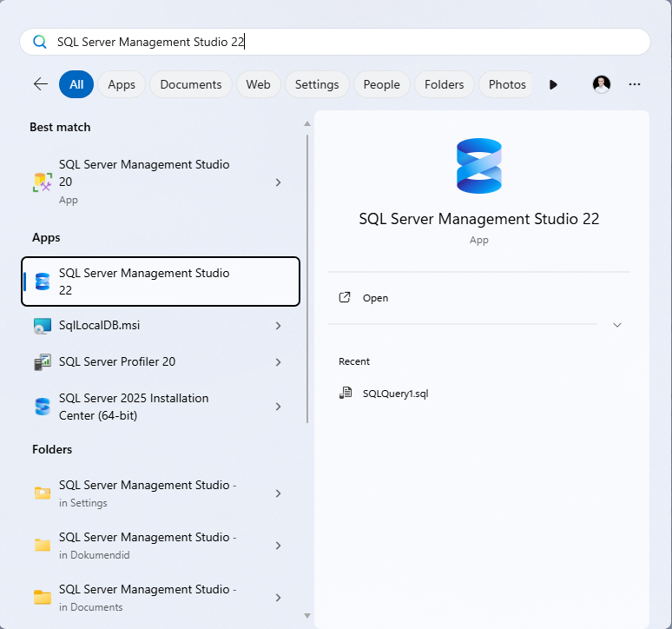Click the large SSMS 22 logo in preview
Viewport: 672px width, 629px height.
click(479, 166)
